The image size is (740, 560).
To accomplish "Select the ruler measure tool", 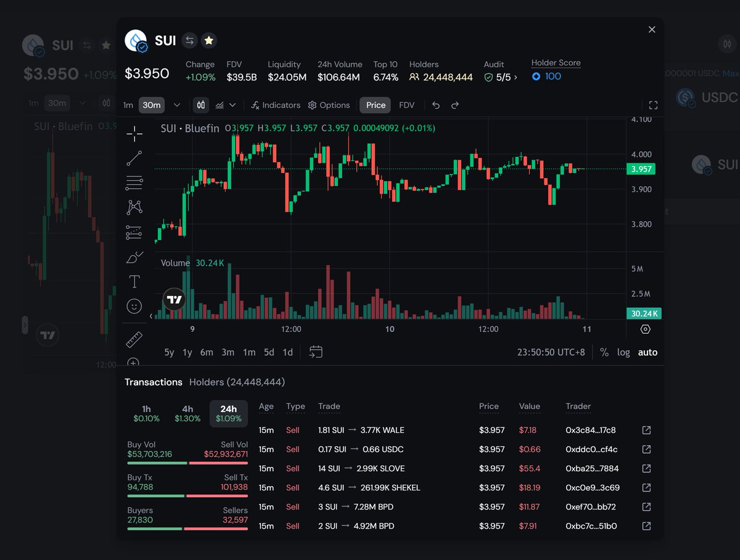I will [x=134, y=339].
